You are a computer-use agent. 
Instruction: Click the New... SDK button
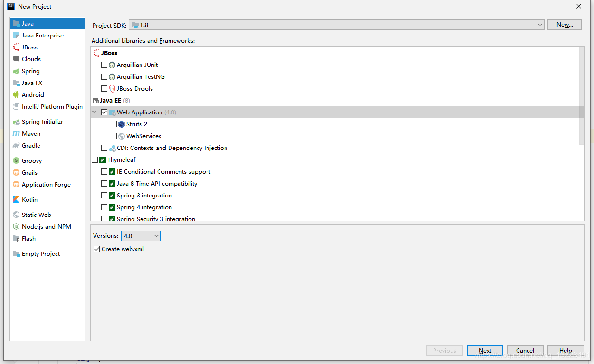pyautogui.click(x=565, y=25)
